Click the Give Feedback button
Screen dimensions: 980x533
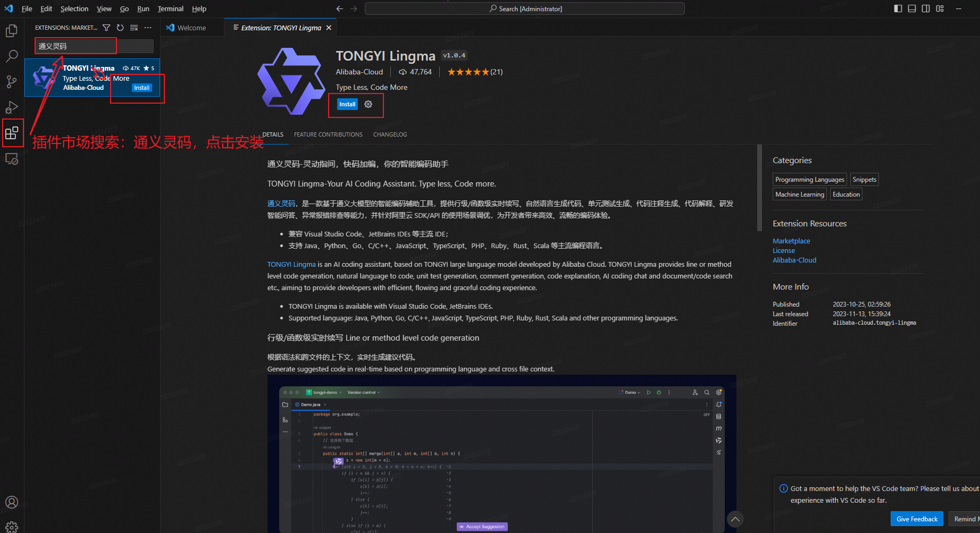tap(917, 519)
